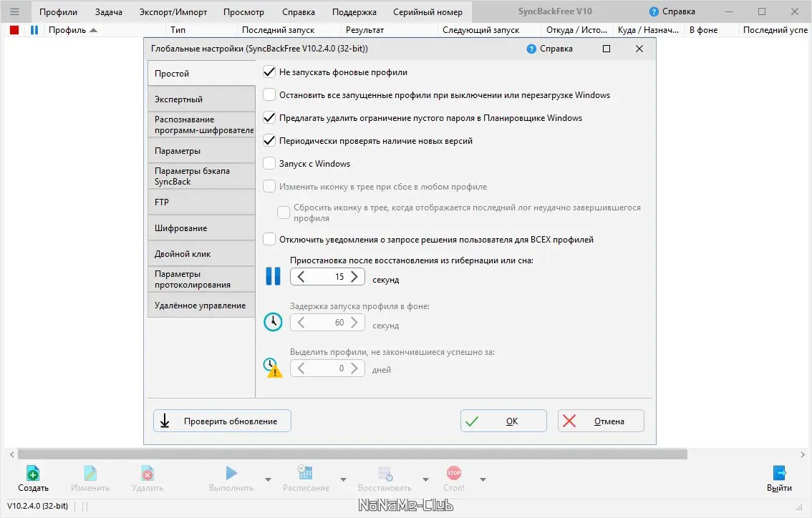Click the Выполнить run icon

pos(231,473)
